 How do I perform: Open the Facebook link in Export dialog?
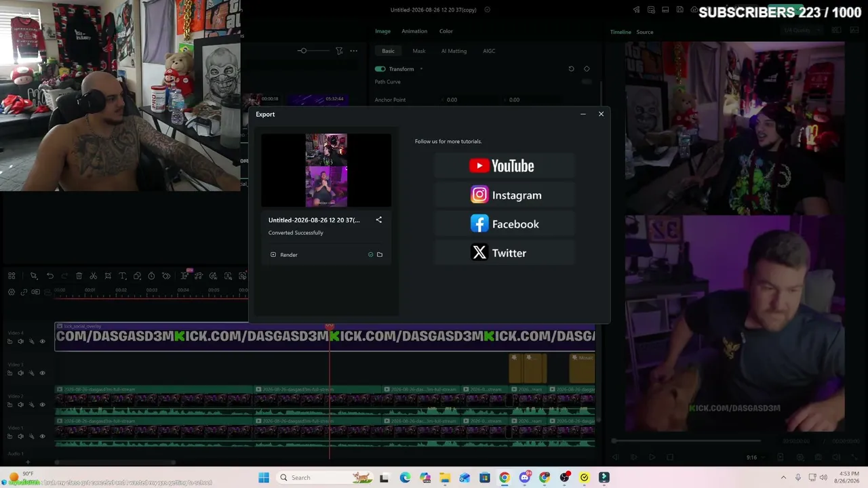[x=505, y=224]
